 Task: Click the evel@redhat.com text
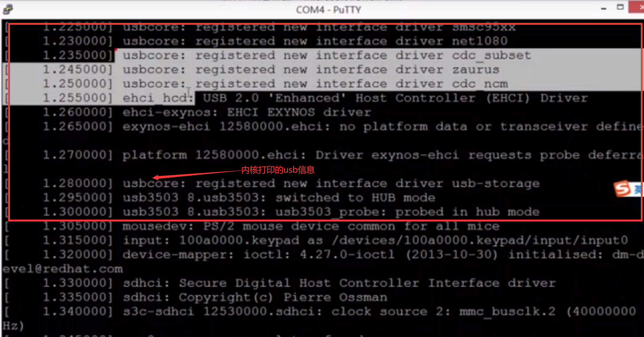pos(63,269)
